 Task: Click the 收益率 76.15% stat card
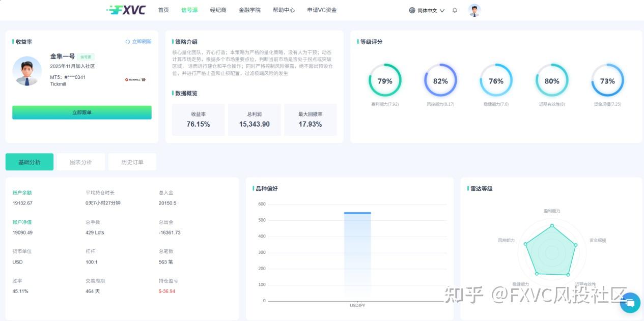click(x=199, y=120)
